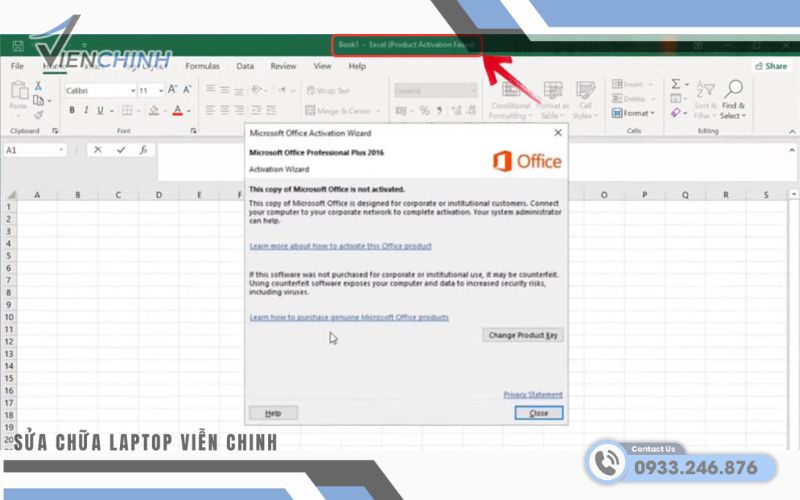Switch to the Formulas tab
Viewport: 800px width, 500px height.
pyautogui.click(x=202, y=66)
